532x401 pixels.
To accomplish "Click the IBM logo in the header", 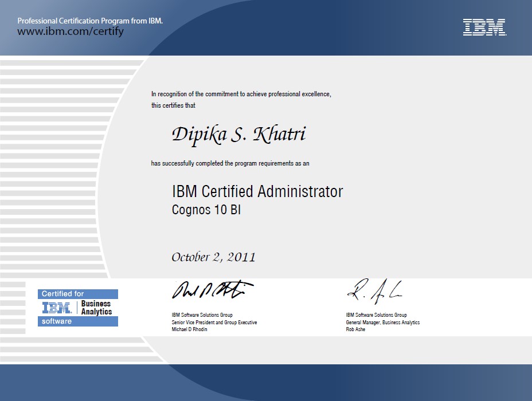I will 485,27.
